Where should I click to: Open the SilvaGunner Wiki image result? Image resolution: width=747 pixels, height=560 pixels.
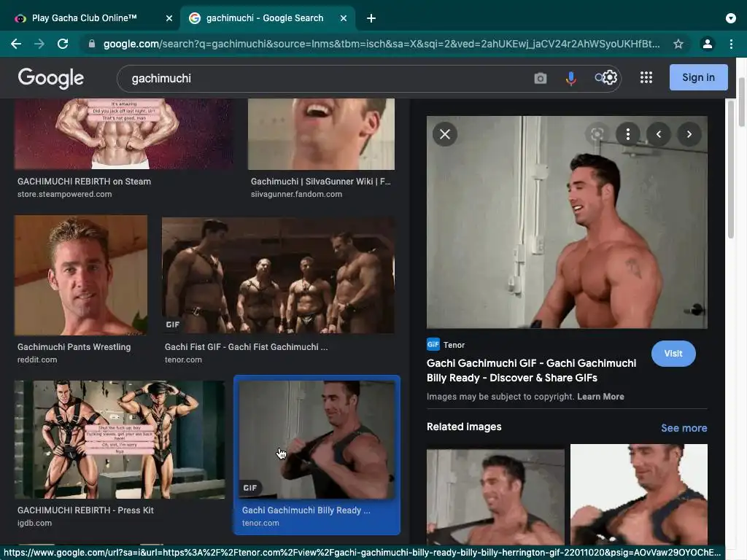point(321,134)
